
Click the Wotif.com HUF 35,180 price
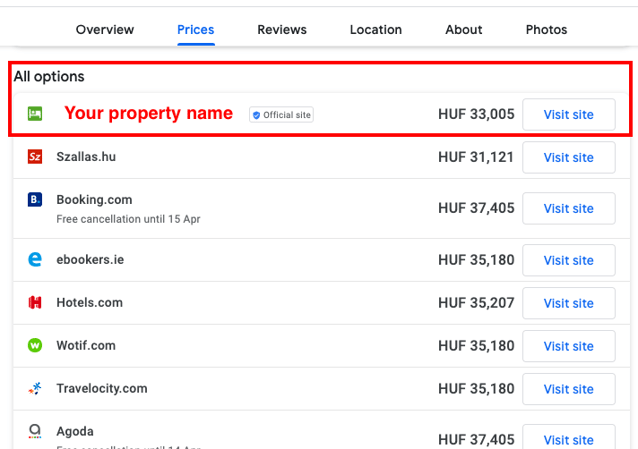click(x=476, y=346)
